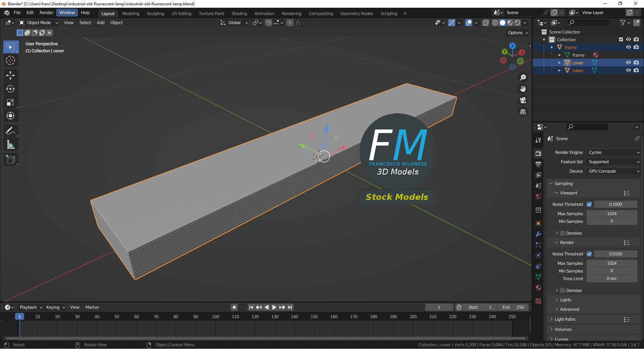Select the Move tool
This screenshot has height=349, width=644.
[x=10, y=75]
